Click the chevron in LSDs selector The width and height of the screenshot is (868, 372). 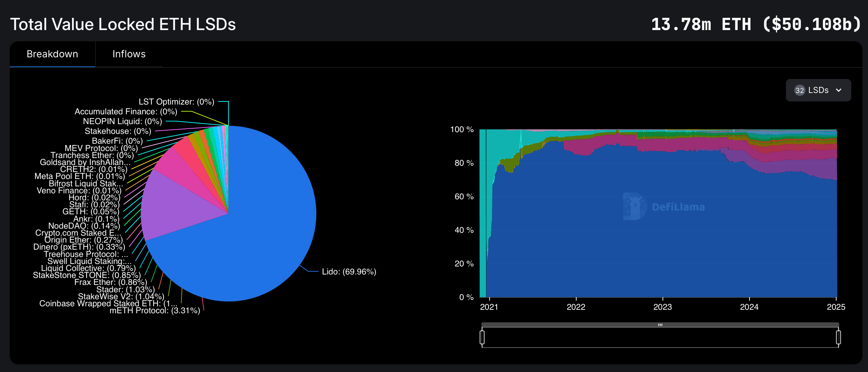839,90
